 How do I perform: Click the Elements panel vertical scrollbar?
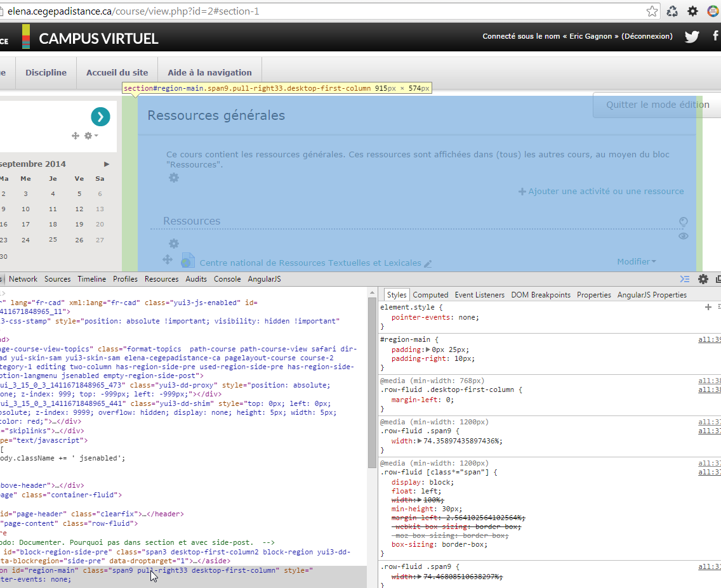coord(372,381)
